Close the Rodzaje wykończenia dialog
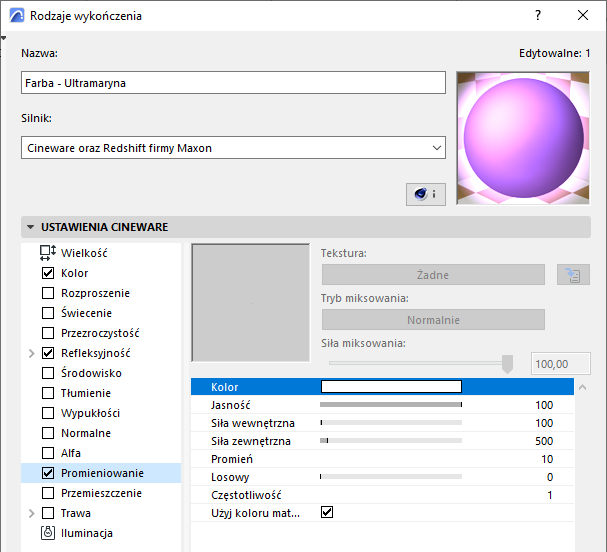Screen dimensions: 607x552 coord(583,15)
